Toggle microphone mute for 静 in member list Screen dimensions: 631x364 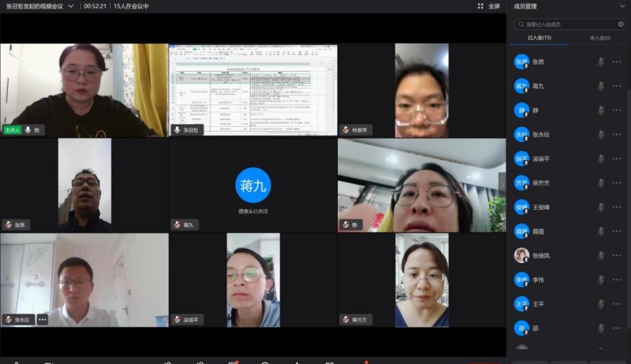(601, 111)
